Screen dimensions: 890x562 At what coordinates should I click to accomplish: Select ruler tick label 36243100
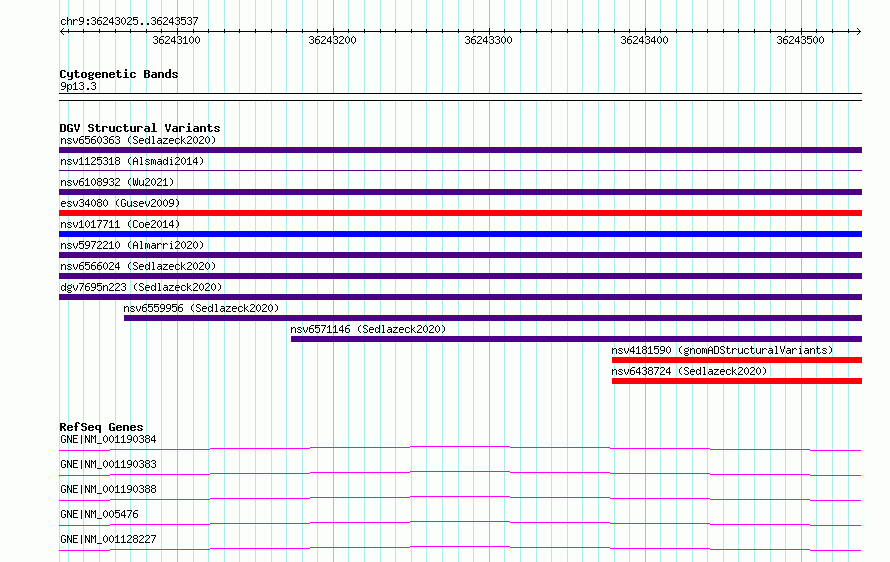tap(177, 40)
